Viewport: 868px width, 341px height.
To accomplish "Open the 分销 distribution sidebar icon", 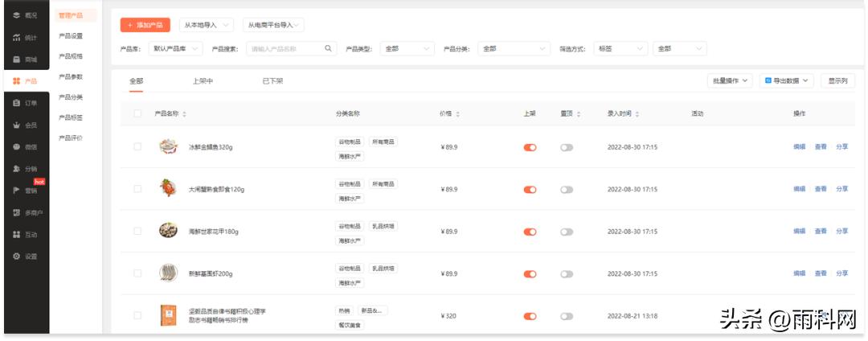I will 17,169.
